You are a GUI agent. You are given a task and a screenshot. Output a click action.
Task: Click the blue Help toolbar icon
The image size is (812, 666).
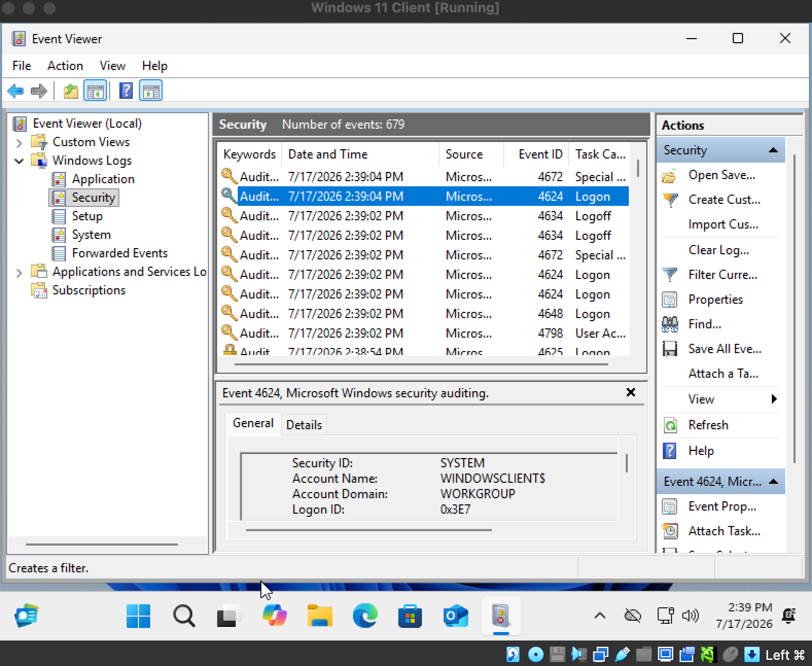tap(126, 91)
